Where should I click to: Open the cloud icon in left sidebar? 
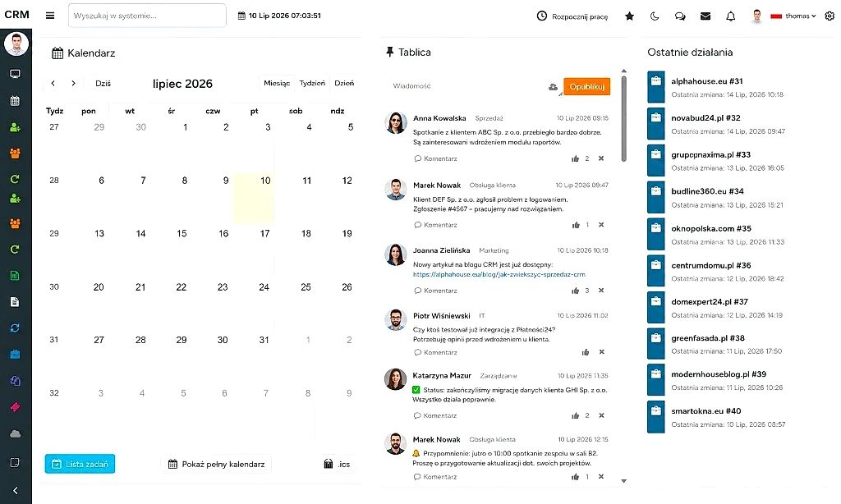click(x=15, y=433)
